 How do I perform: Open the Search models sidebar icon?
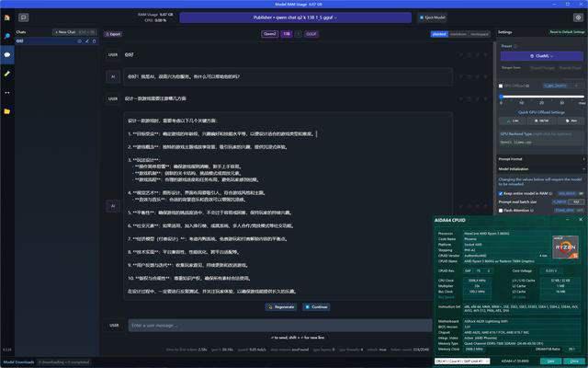click(x=6, y=36)
